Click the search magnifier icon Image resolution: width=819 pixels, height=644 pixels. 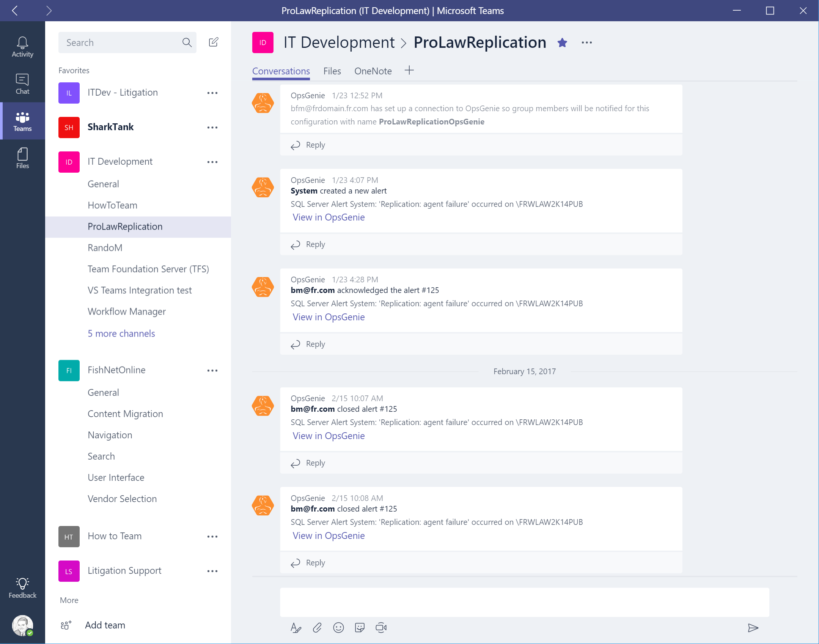187,43
